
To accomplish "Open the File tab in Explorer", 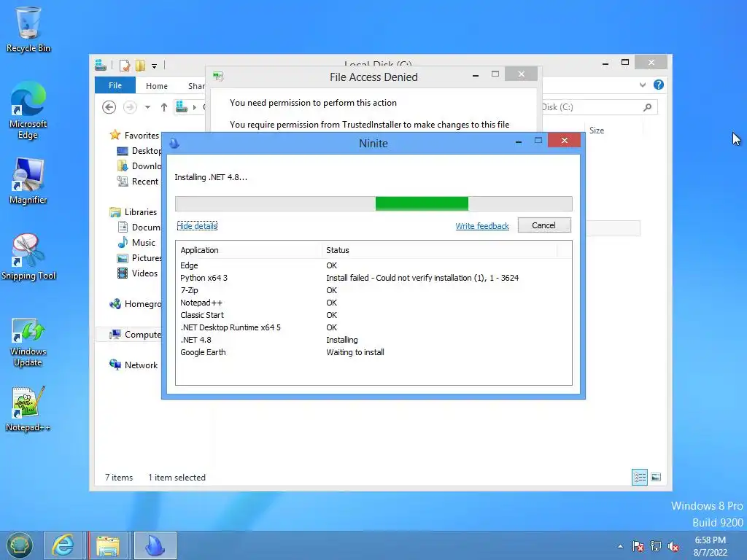I will pos(115,85).
